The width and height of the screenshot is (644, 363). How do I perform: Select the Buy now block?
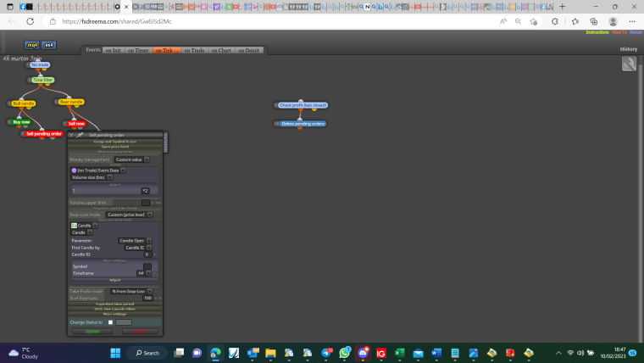21,122
